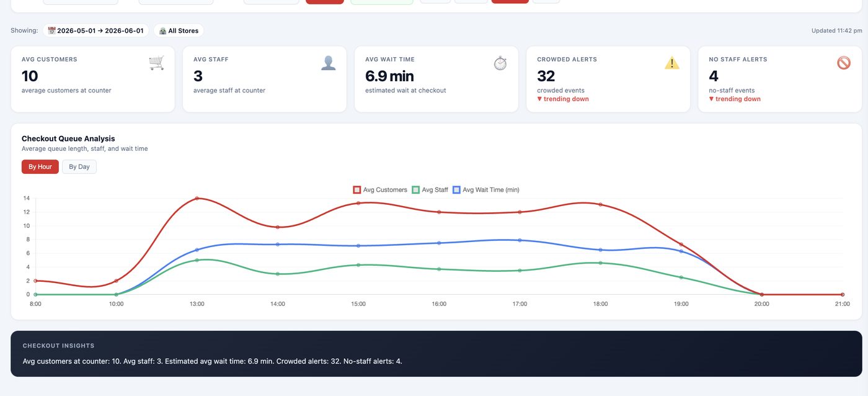Click trending down under no-staff events
The height and width of the screenshot is (396, 868).
(735, 99)
